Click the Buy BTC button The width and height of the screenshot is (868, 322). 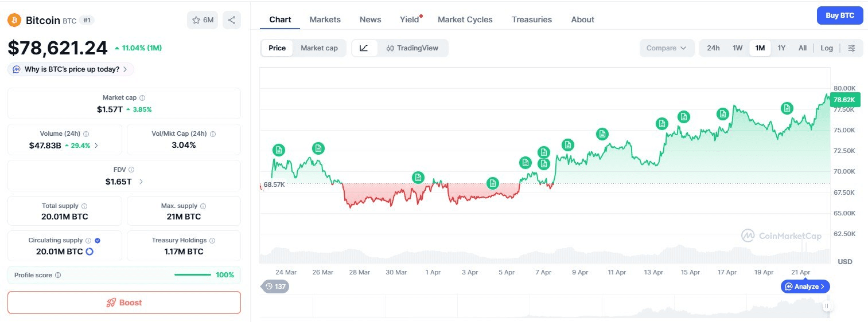click(x=839, y=15)
